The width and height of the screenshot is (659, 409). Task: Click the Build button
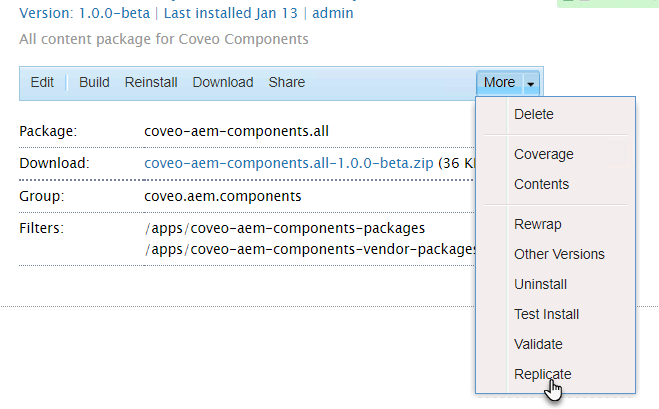94,82
